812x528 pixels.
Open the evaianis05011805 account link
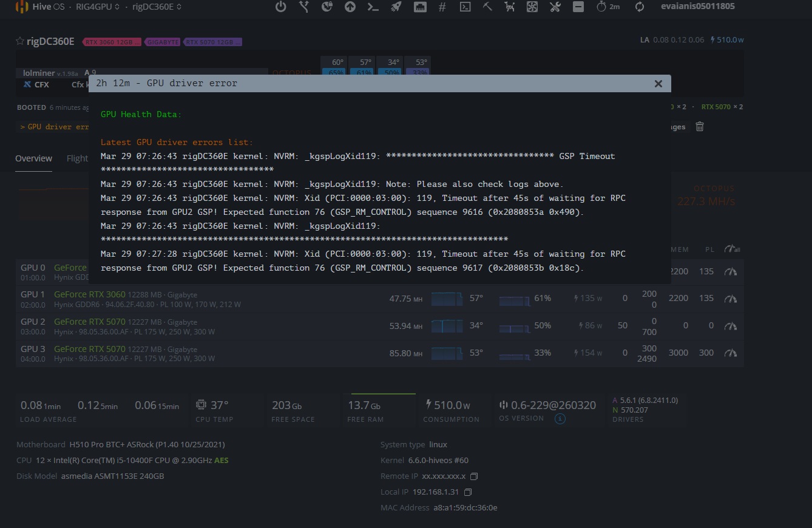697,7
